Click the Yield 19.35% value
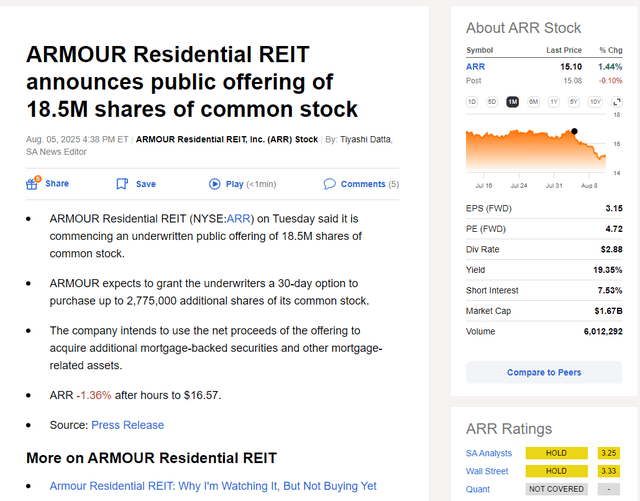The width and height of the screenshot is (640, 501). pos(608,270)
